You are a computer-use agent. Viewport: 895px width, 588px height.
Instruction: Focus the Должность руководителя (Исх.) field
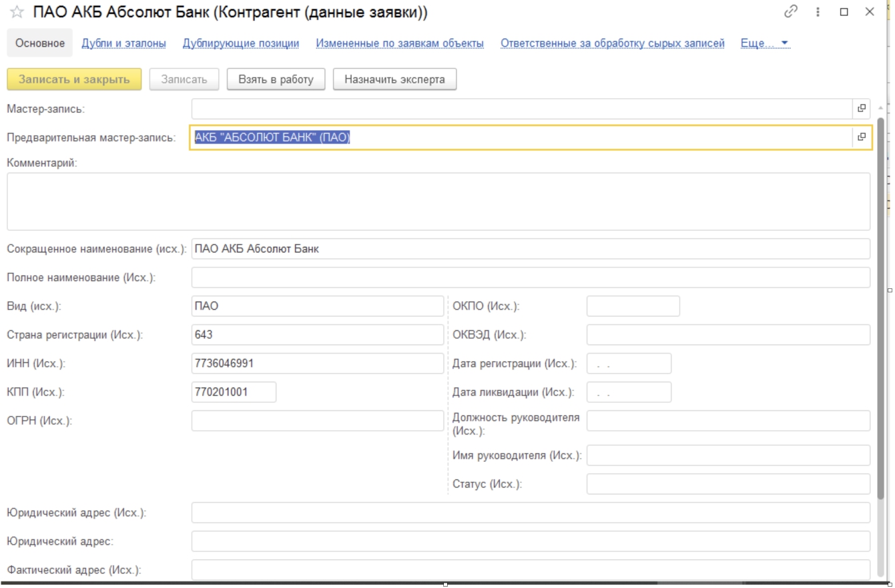(728, 421)
